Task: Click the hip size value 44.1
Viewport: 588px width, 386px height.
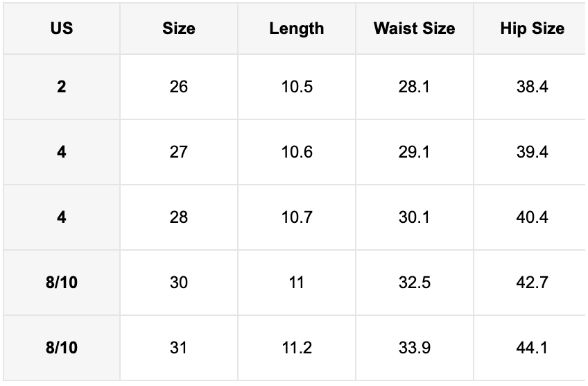Action: tap(532, 348)
